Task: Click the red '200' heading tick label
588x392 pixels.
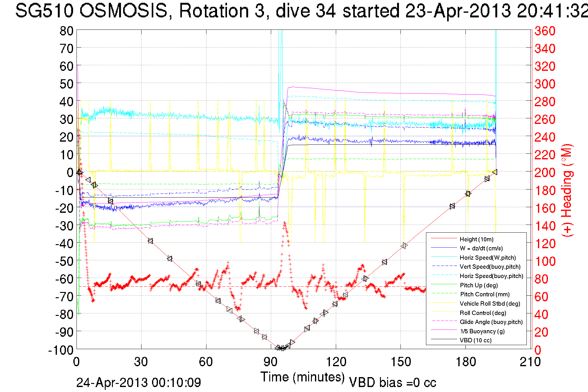Action: 545,172
